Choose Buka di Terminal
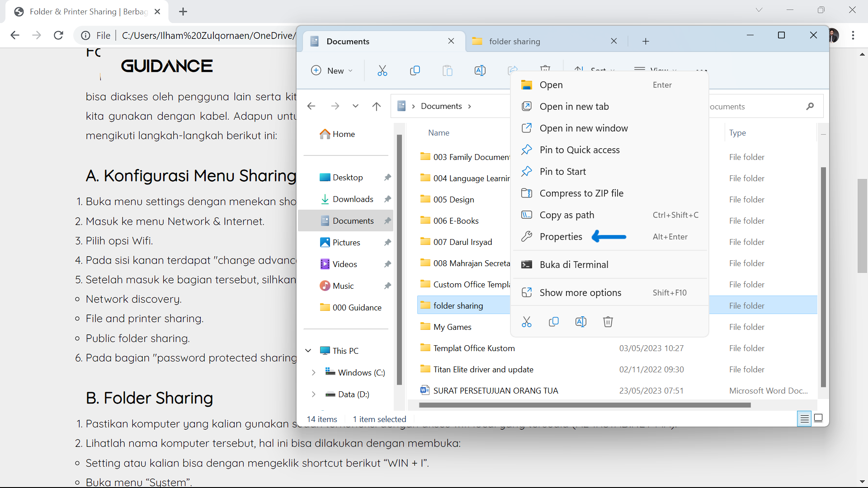 click(x=609, y=265)
